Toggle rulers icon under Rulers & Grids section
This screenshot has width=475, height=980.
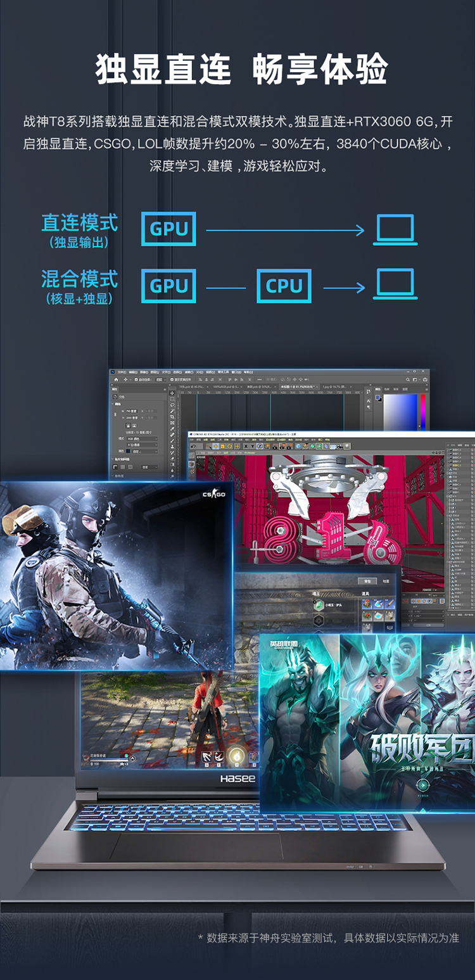coord(115,467)
